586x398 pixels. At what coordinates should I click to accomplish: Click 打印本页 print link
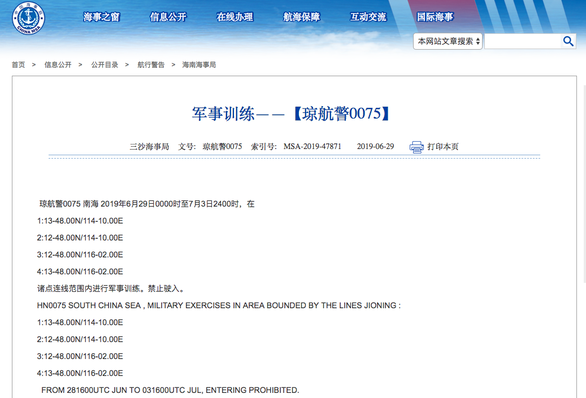443,146
